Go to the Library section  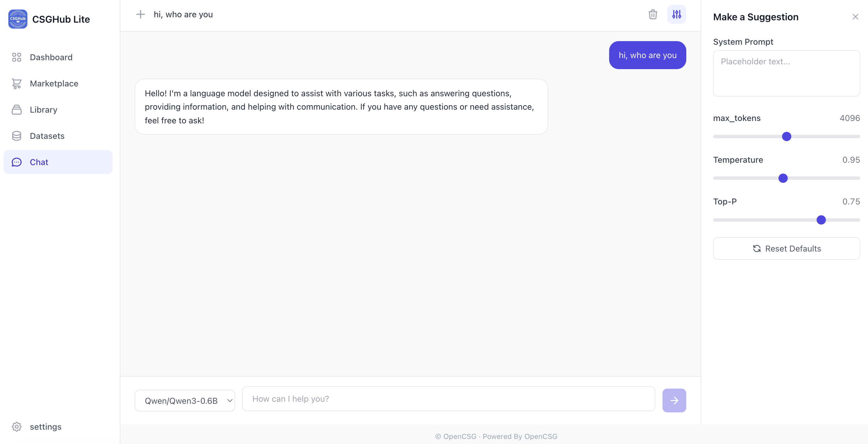tap(43, 110)
